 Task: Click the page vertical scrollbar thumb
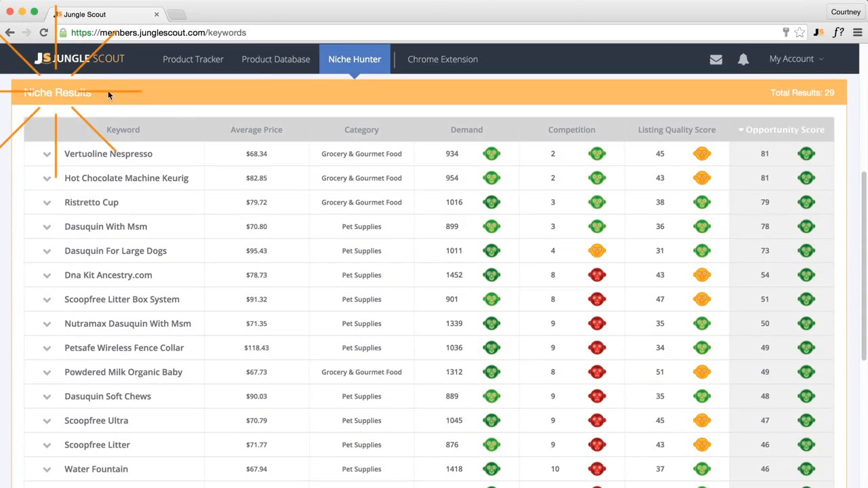click(x=863, y=266)
